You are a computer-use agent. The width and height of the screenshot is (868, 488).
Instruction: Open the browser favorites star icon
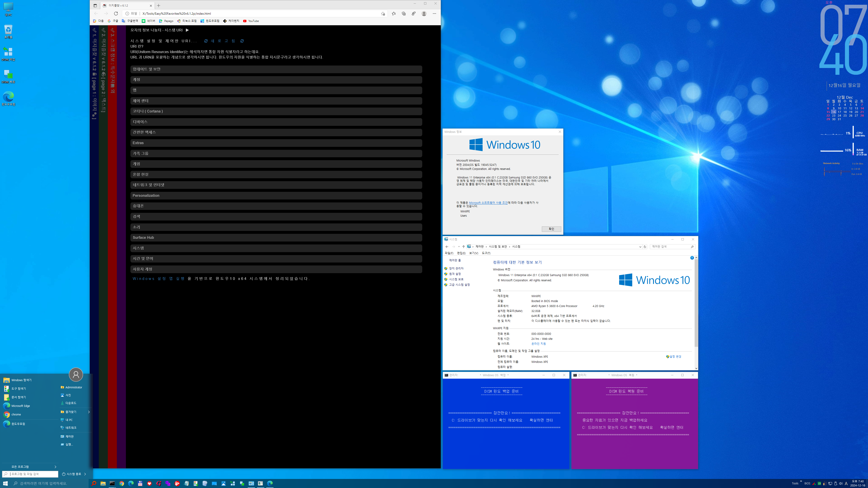click(394, 14)
